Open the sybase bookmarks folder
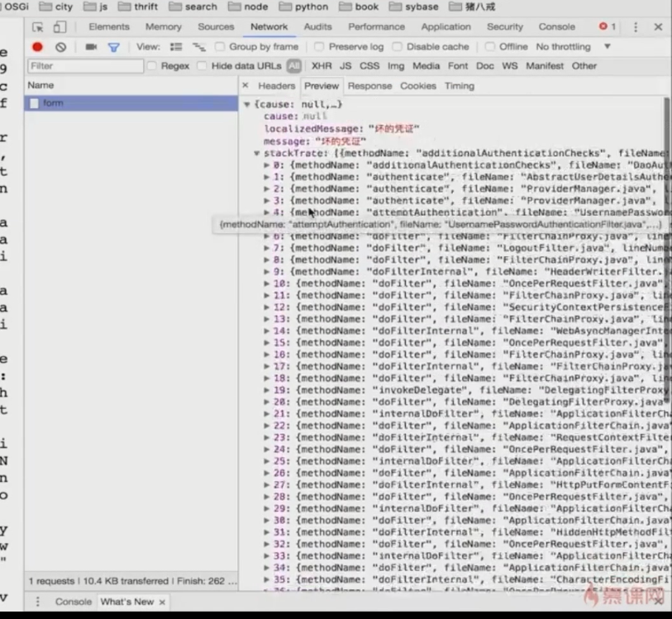 point(413,7)
